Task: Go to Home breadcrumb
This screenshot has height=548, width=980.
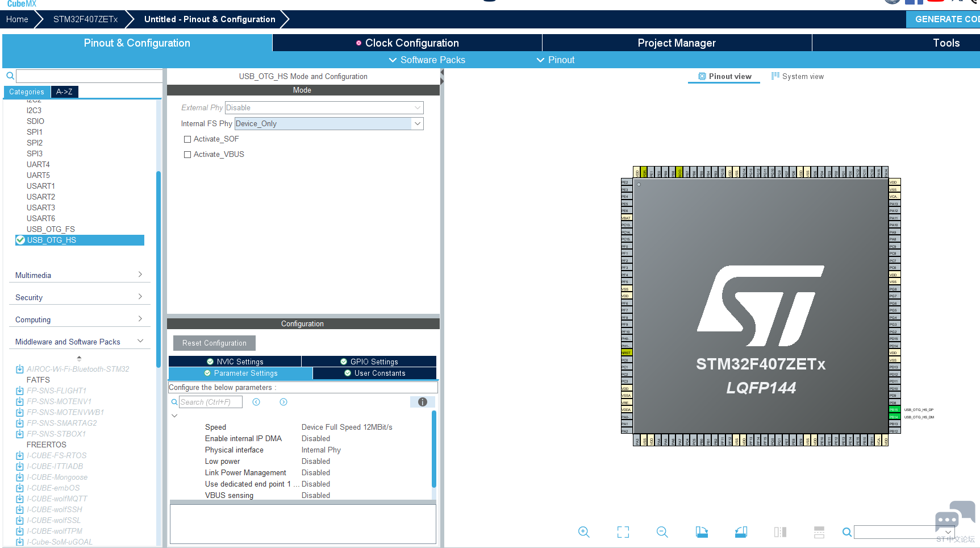Action: (x=17, y=19)
